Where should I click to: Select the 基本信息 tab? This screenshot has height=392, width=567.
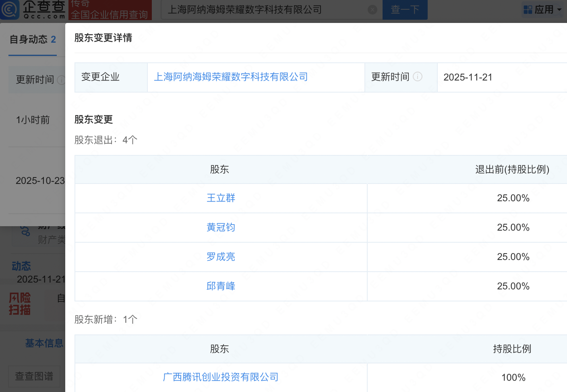click(44, 343)
